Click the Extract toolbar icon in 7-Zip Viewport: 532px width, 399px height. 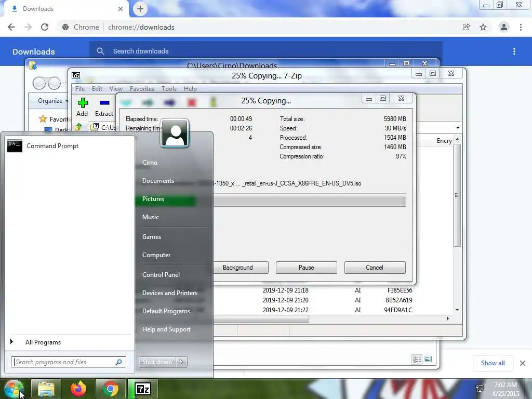click(104, 107)
